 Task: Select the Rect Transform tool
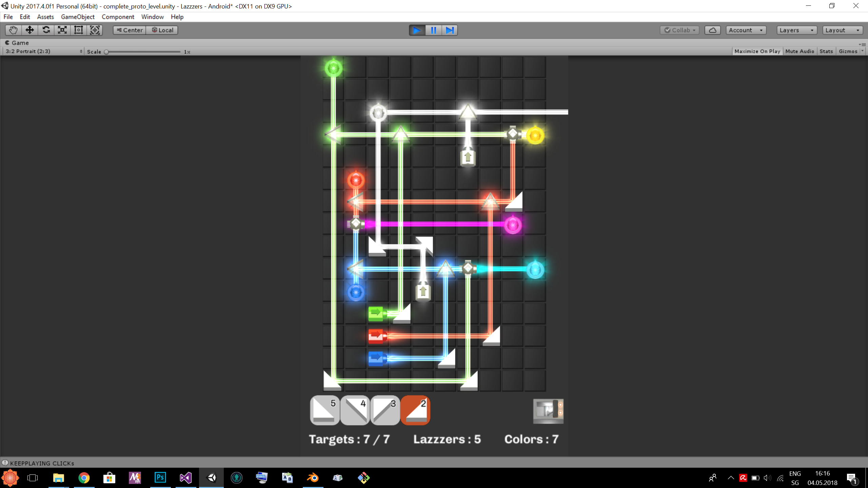tap(79, 30)
